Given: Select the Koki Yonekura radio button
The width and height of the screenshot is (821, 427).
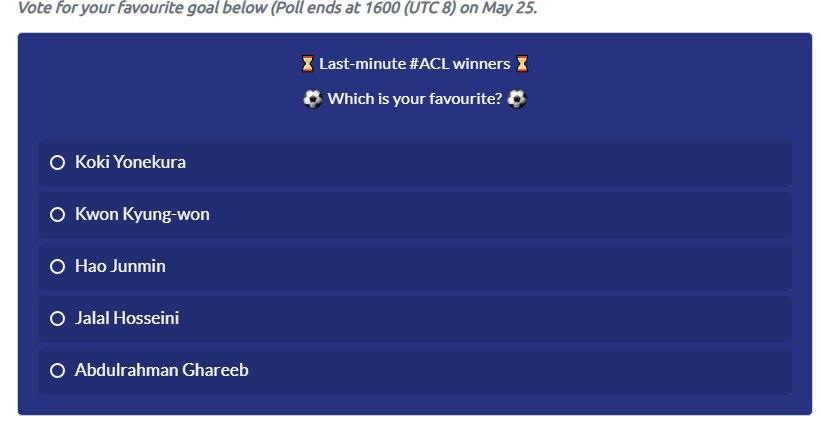Looking at the screenshot, I should coord(58,163).
